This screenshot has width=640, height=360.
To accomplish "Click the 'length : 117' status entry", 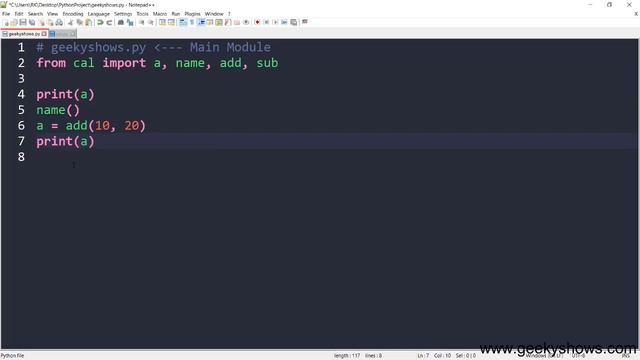I will coord(347,356).
